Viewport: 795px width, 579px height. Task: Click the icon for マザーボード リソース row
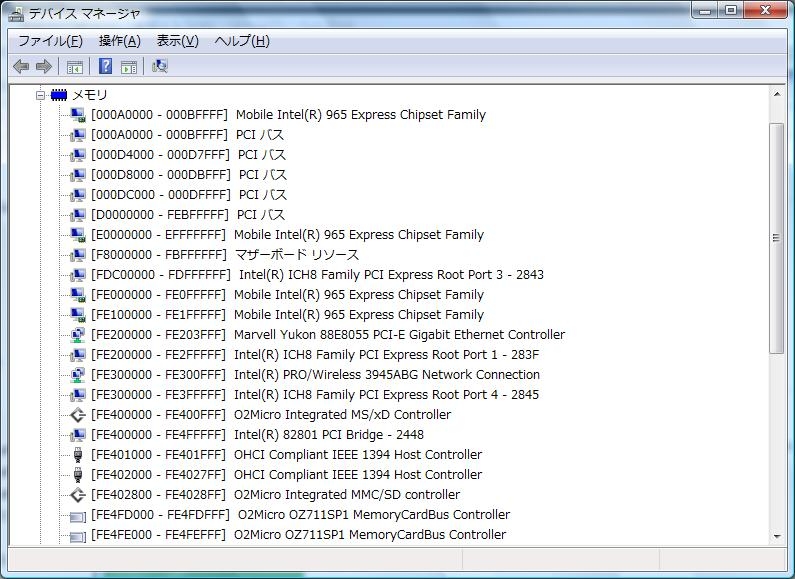point(78,255)
